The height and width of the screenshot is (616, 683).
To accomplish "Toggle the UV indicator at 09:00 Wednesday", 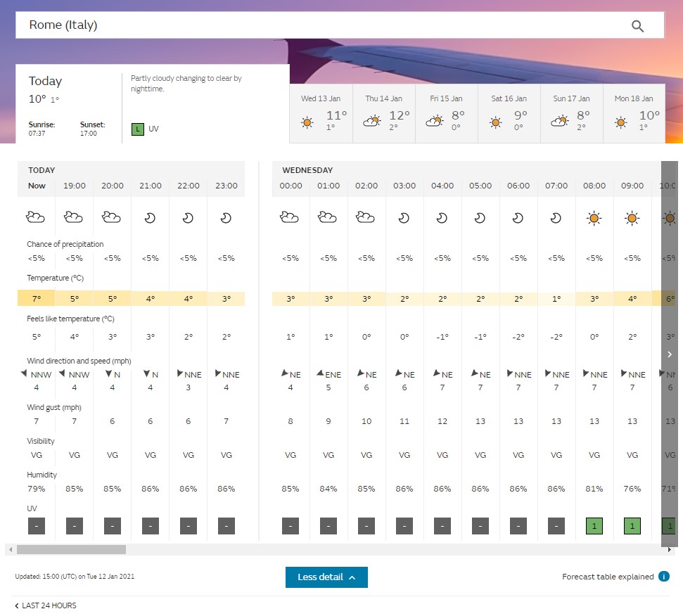I will tap(632, 525).
